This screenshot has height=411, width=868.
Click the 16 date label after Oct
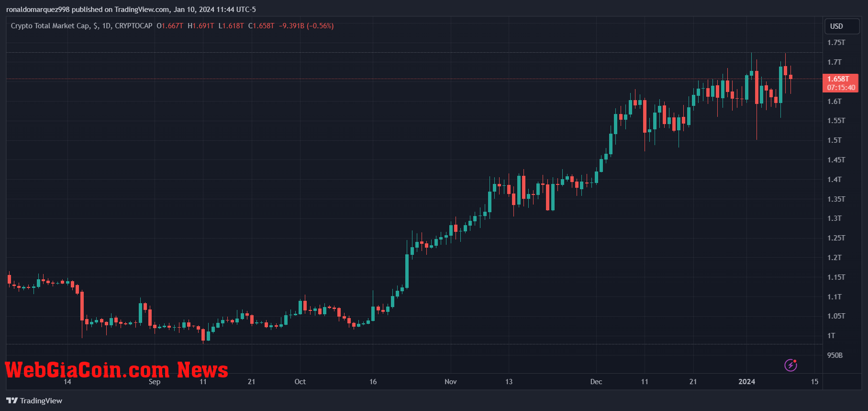pos(373,382)
